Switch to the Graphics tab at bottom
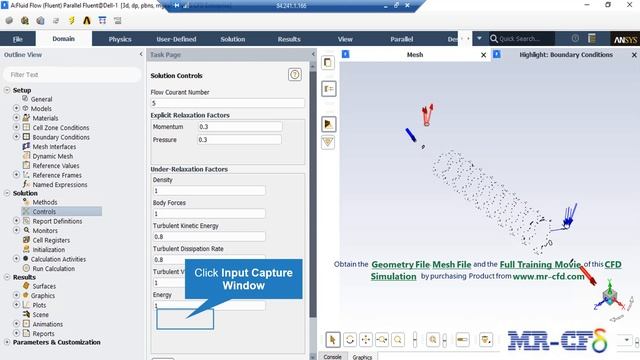640x360 pixels. 362,357
